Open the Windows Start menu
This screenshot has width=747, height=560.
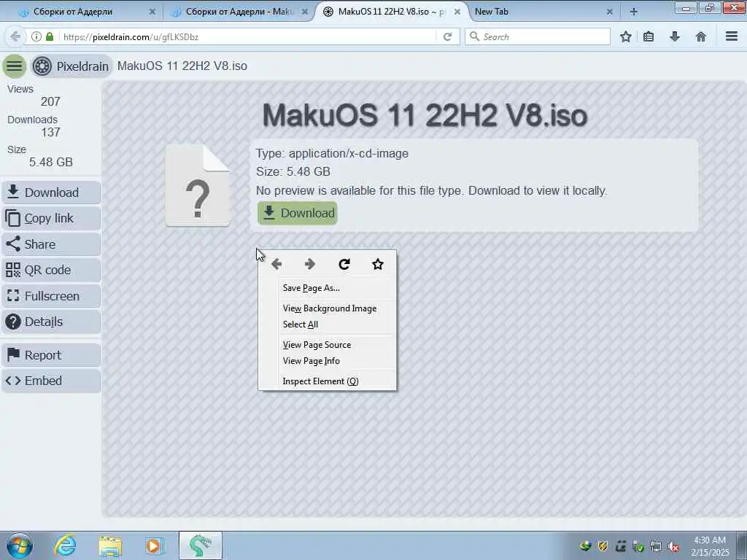click(20, 545)
